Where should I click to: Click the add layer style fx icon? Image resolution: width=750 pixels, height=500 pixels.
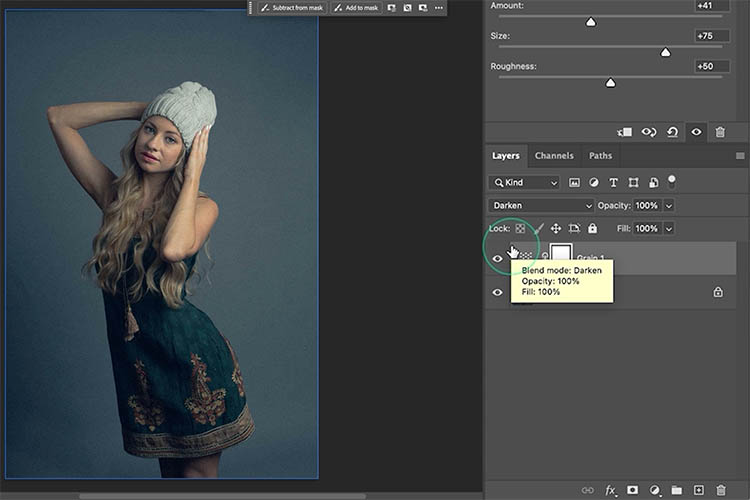[610, 490]
